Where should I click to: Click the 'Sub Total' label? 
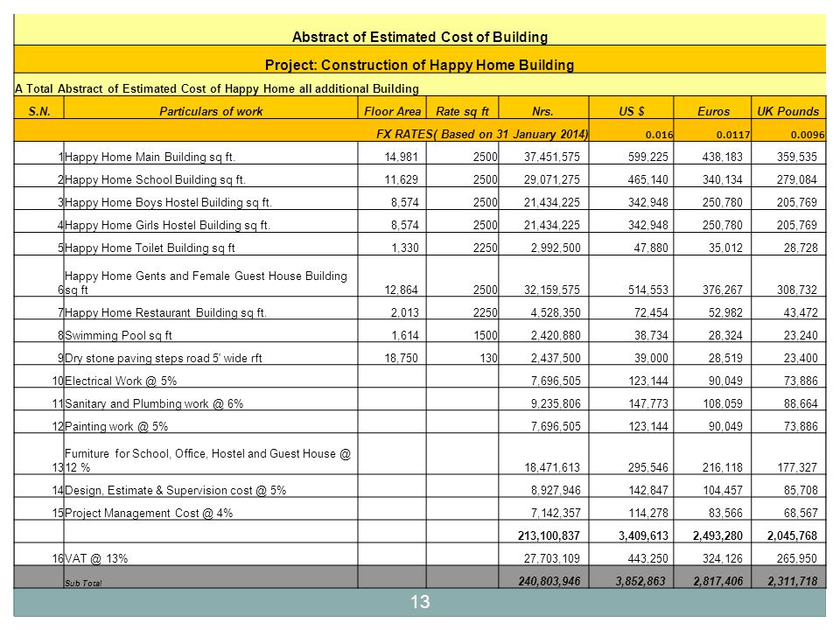(83, 584)
